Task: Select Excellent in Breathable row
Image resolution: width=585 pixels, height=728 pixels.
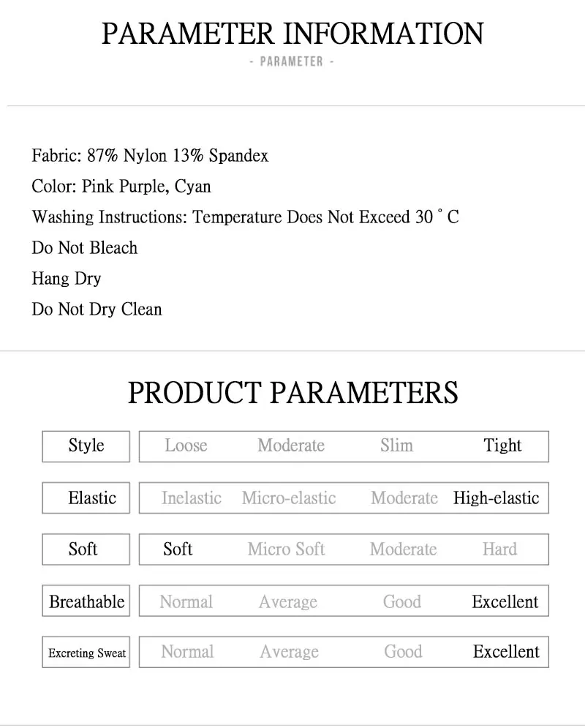Action: (x=505, y=601)
